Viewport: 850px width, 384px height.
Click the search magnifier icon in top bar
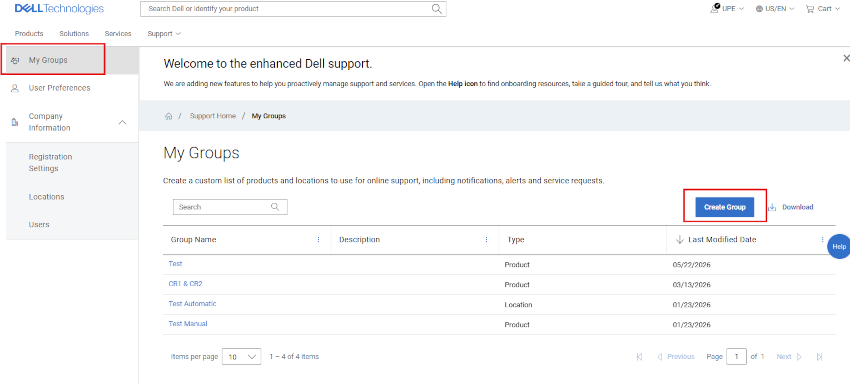[x=436, y=9]
